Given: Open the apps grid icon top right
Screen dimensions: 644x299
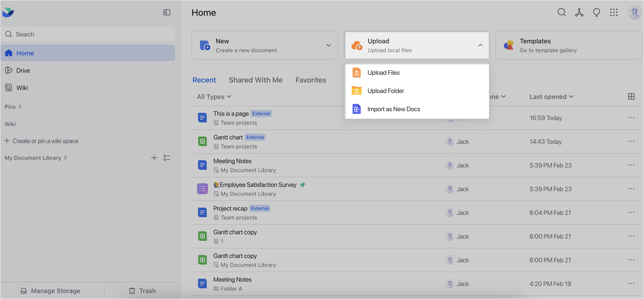Looking at the screenshot, I should pos(614,12).
